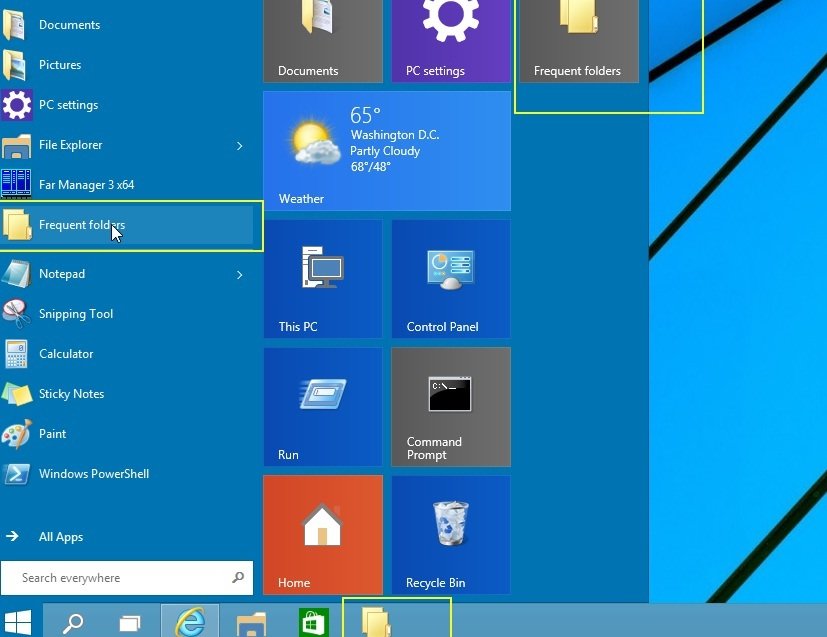
Task: Open the Weather tile for Washington D.C.
Action: [x=387, y=150]
